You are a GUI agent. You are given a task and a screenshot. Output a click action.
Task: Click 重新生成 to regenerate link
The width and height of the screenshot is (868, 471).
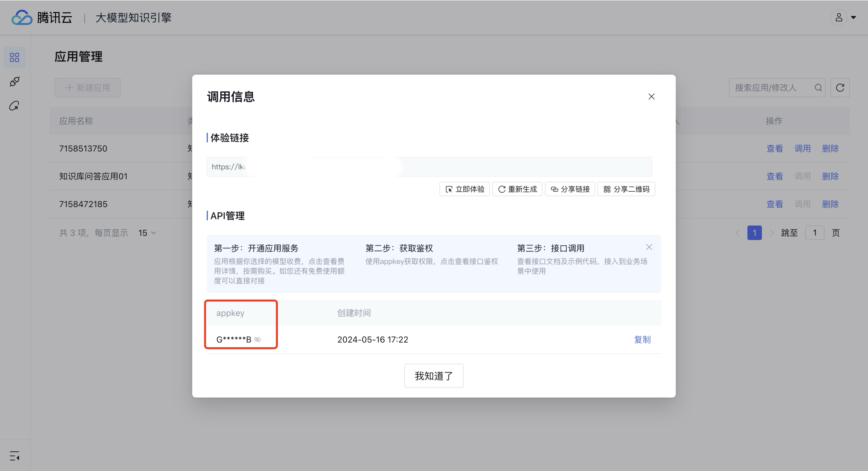517,189
